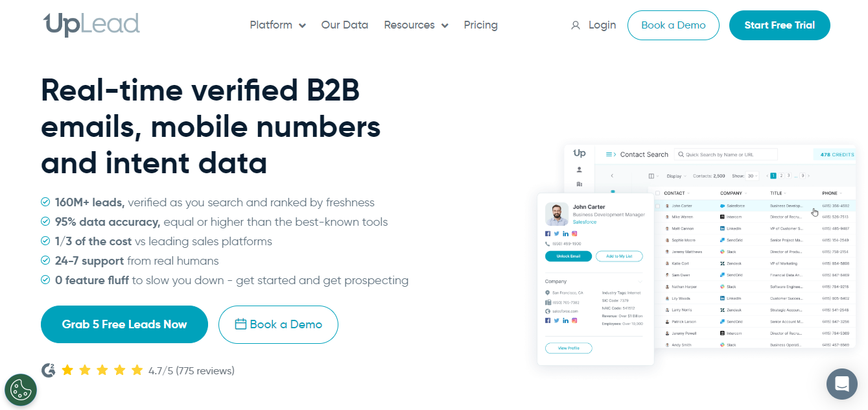868x410 pixels.
Task: Click the hamburger icon beside Contact Search
Action: coord(610,154)
